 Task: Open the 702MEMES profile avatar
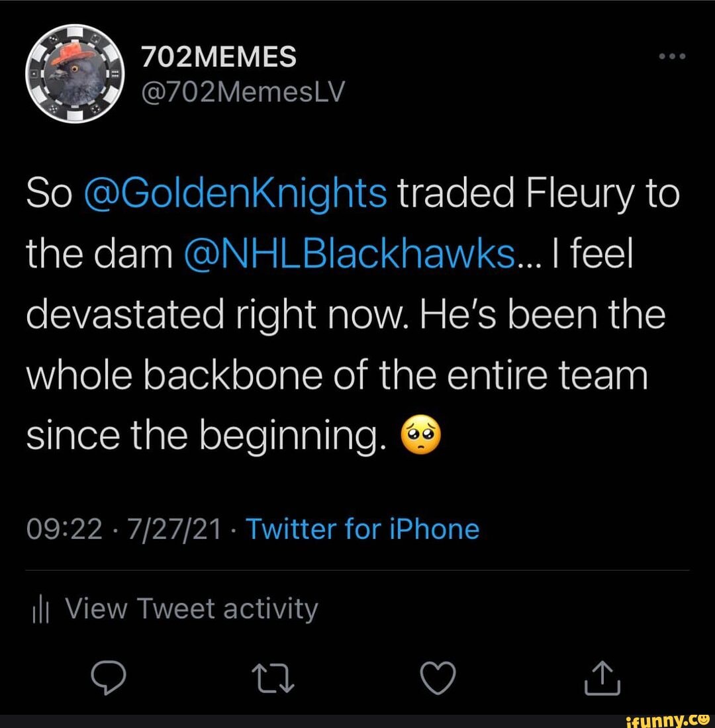click(74, 73)
